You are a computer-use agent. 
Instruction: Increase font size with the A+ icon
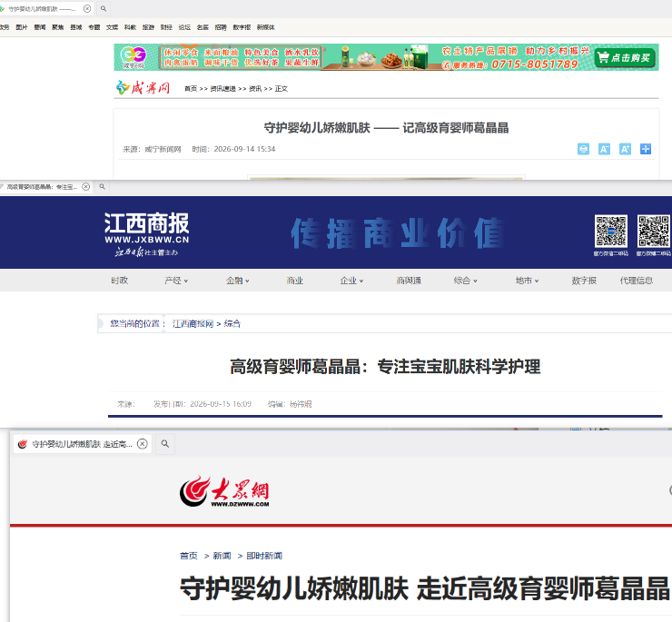pyautogui.click(x=625, y=149)
